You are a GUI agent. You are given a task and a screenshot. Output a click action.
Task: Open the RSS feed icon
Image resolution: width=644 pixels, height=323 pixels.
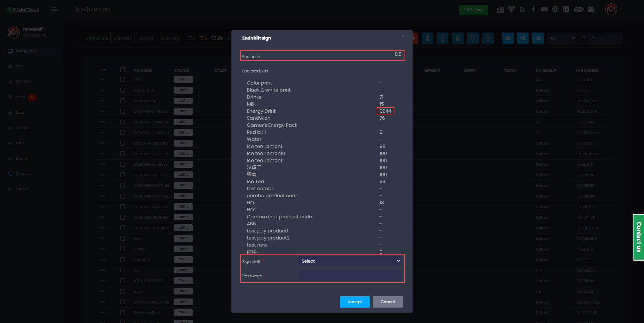(x=522, y=9)
